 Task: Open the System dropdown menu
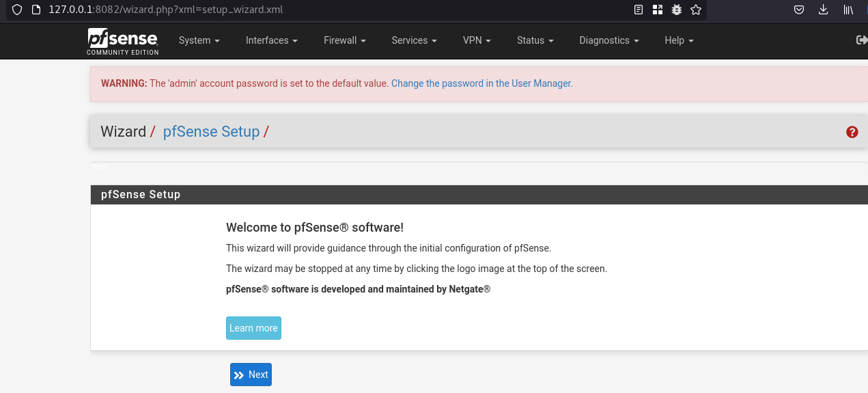tap(199, 40)
